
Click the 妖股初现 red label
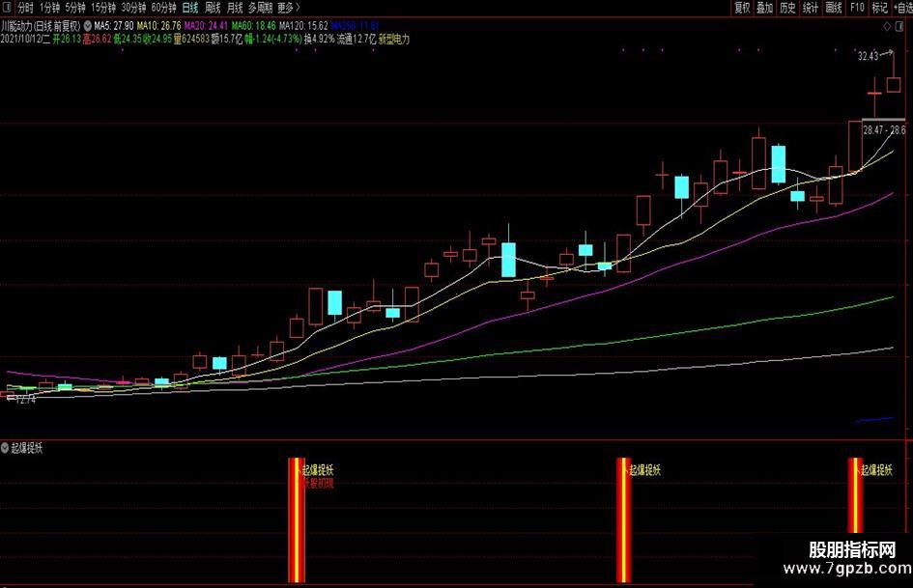point(318,483)
